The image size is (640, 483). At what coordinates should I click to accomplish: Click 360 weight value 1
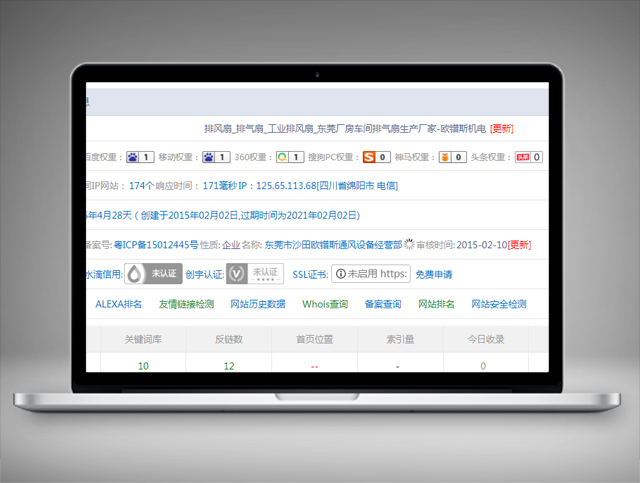pyautogui.click(x=296, y=157)
